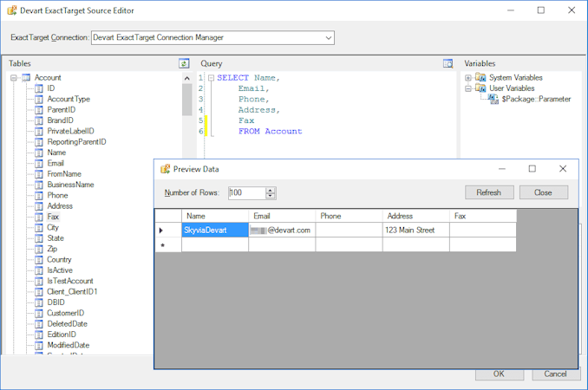Click the User Variables folder icon
Screen dimensions: 588x390
(x=480, y=88)
